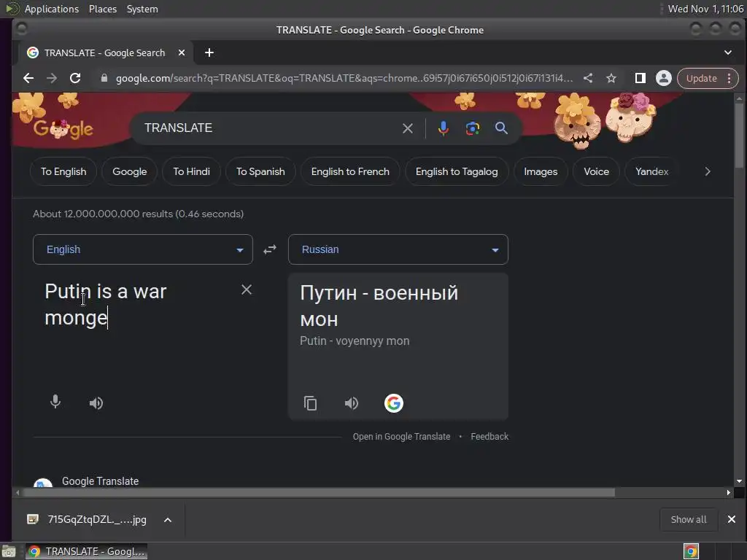Go back to the previous page
The image size is (747, 560).
[28, 78]
